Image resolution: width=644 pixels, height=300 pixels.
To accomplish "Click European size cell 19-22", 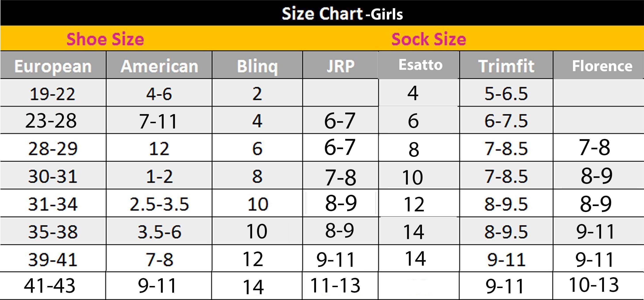I will coord(52,94).
